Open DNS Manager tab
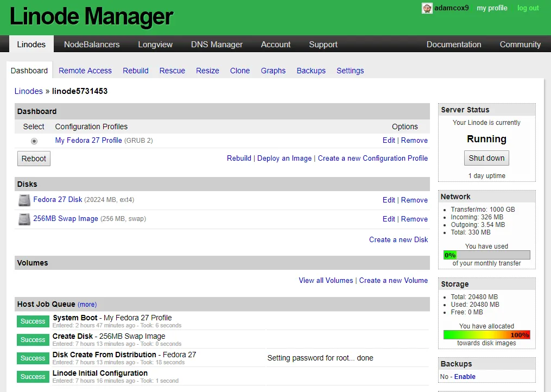Screen dimensions: 551x392 pyautogui.click(x=217, y=45)
